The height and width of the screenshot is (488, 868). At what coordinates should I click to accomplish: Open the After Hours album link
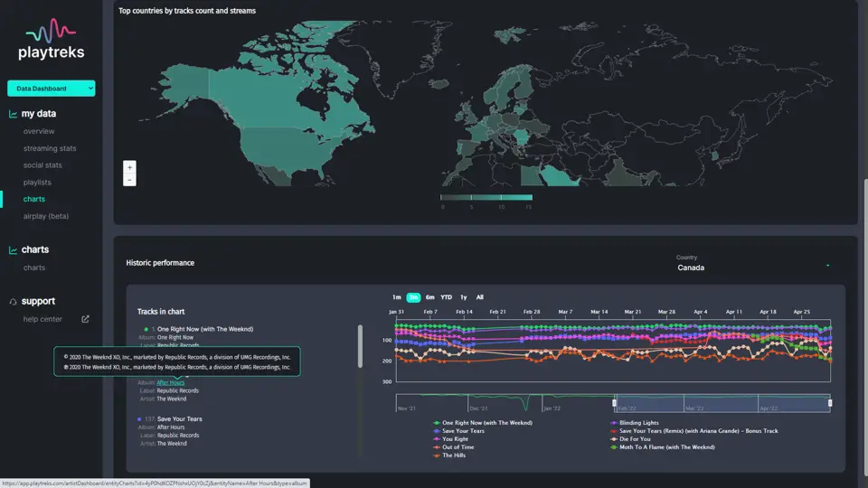pyautogui.click(x=171, y=382)
